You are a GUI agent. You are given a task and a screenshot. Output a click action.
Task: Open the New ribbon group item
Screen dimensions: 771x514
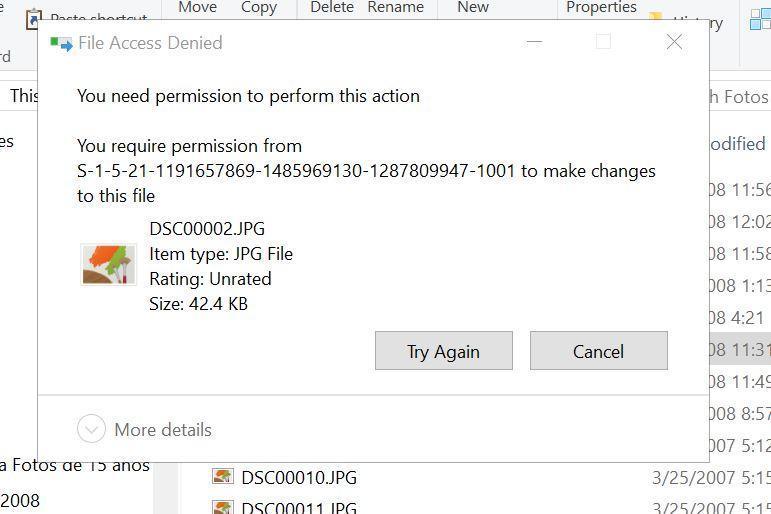pyautogui.click(x=472, y=7)
